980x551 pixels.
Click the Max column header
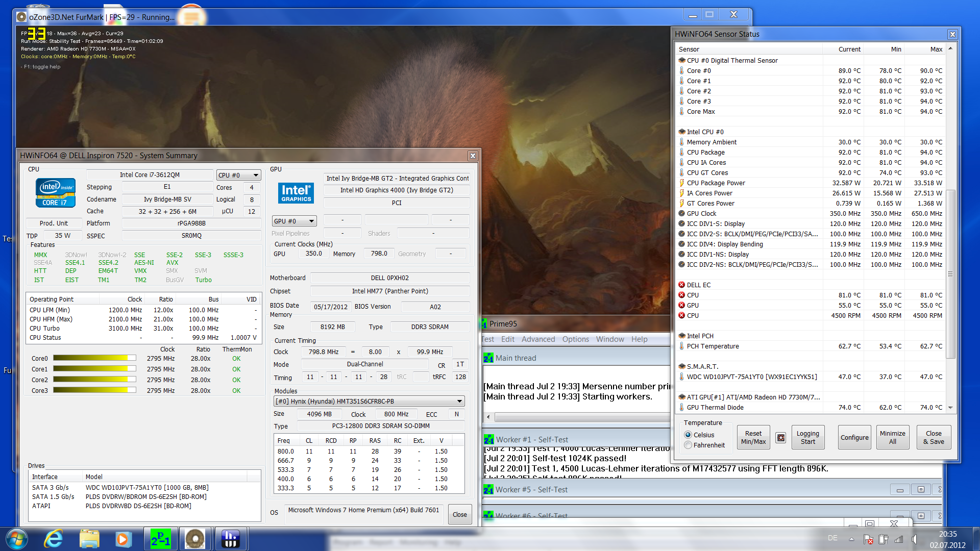pyautogui.click(x=924, y=49)
